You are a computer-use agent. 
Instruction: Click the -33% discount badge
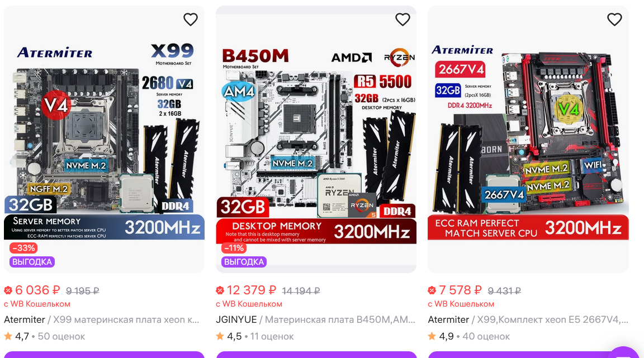(23, 248)
